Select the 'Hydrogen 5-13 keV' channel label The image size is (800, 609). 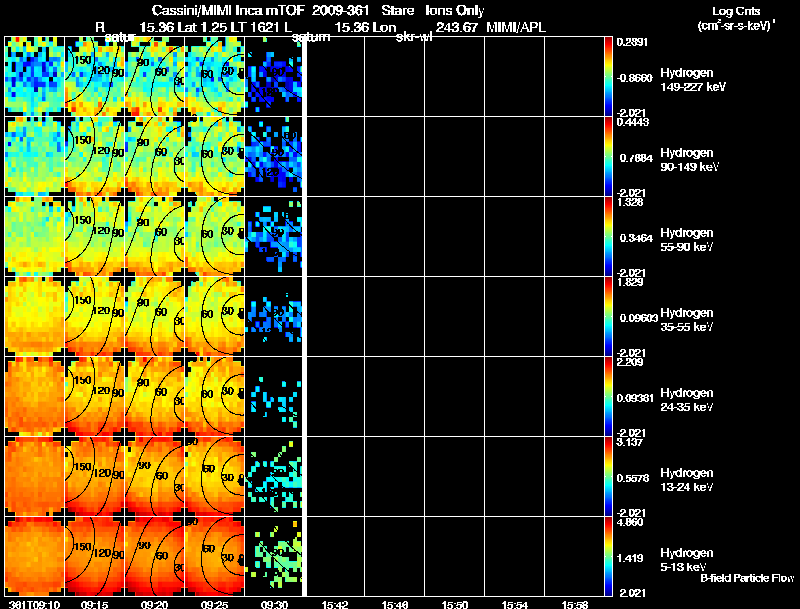tap(687, 560)
